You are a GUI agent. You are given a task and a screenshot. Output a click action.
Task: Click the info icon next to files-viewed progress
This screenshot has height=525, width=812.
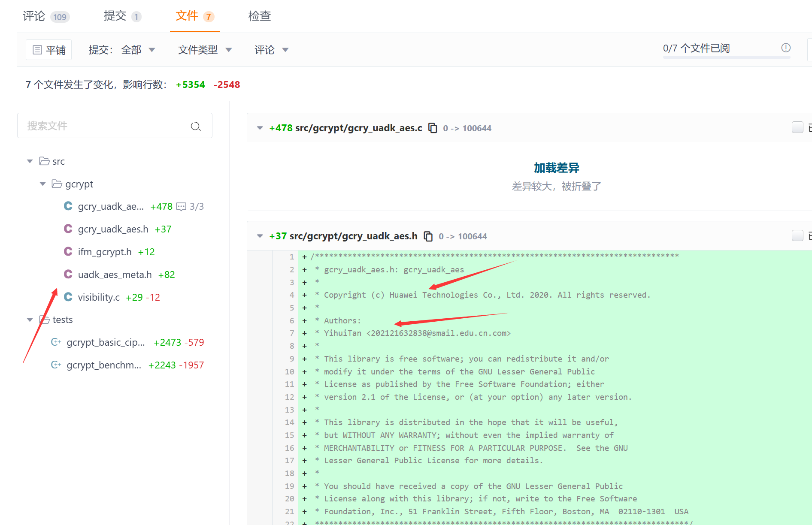point(786,48)
